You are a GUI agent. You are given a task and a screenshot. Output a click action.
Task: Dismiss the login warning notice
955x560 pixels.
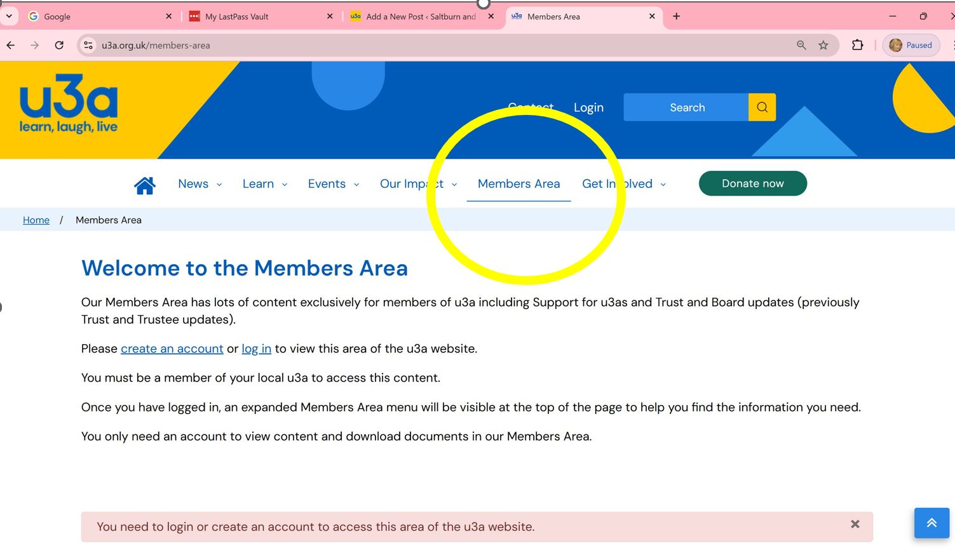click(855, 524)
